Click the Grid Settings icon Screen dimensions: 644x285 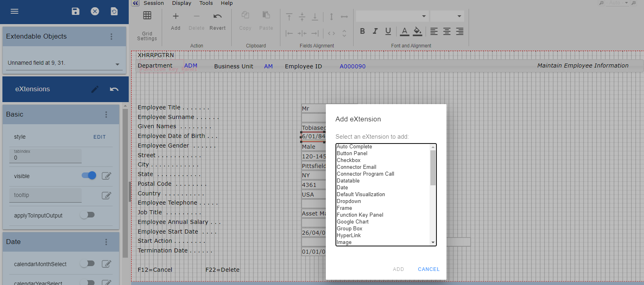(147, 16)
